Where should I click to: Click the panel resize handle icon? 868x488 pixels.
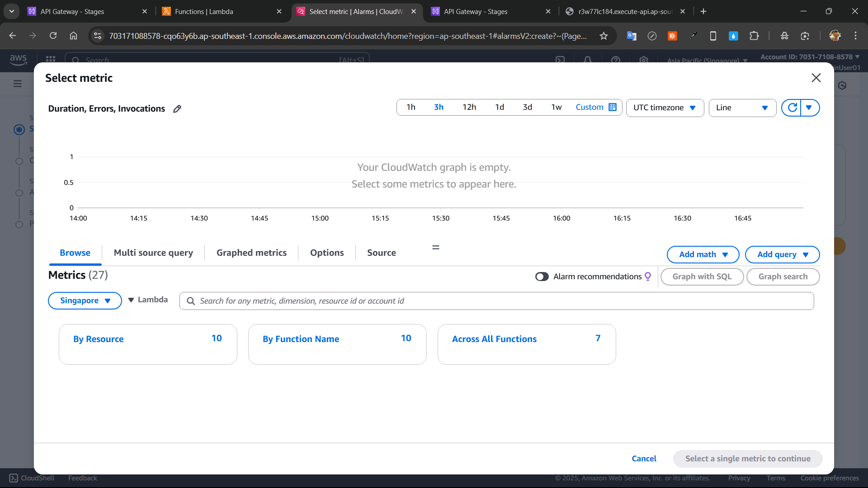435,247
